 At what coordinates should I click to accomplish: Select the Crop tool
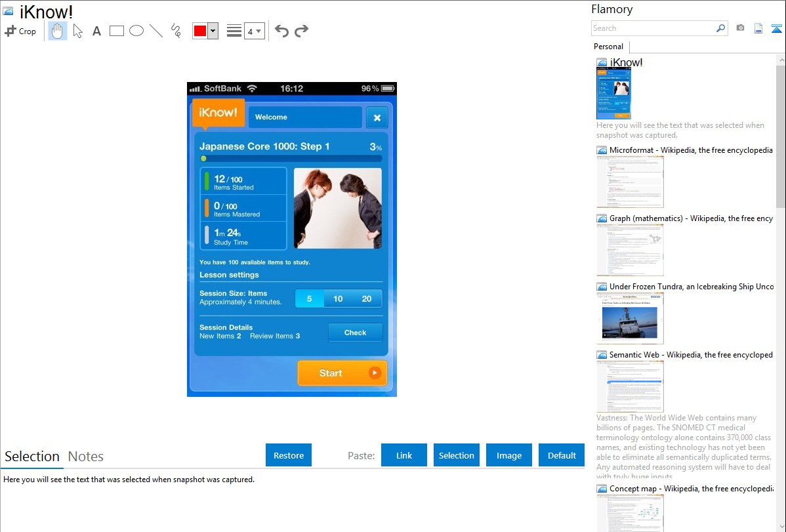pyautogui.click(x=20, y=31)
